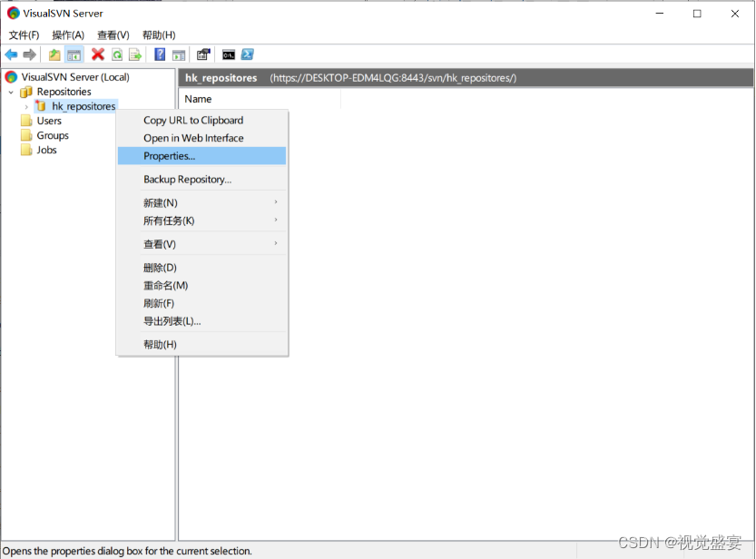Choose 重命名(M) in context menu
The image size is (756, 559).
(x=202, y=285)
